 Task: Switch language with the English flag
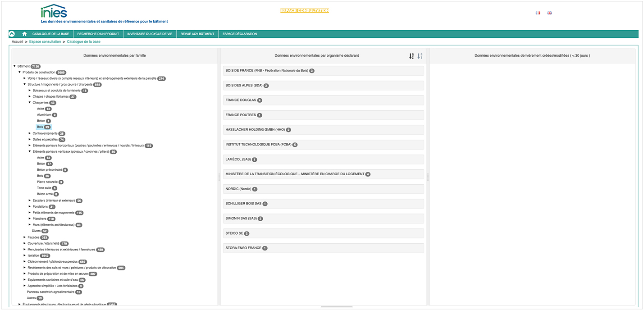(x=549, y=13)
